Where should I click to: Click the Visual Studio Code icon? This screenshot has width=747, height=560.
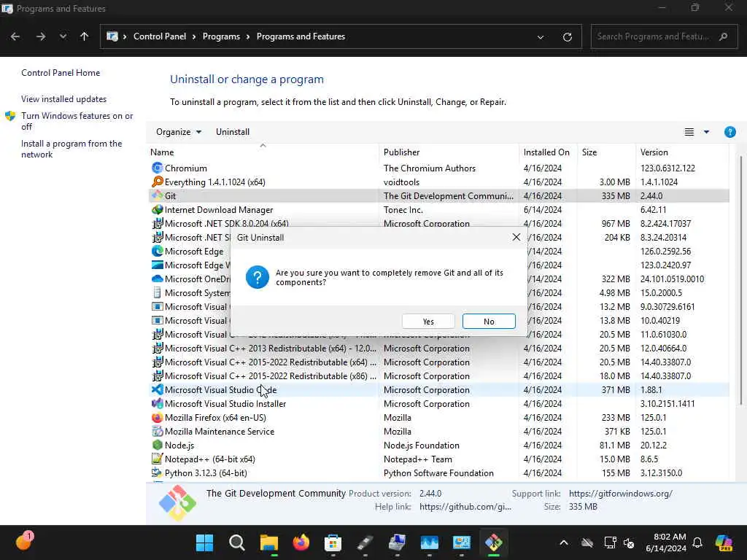point(158,389)
